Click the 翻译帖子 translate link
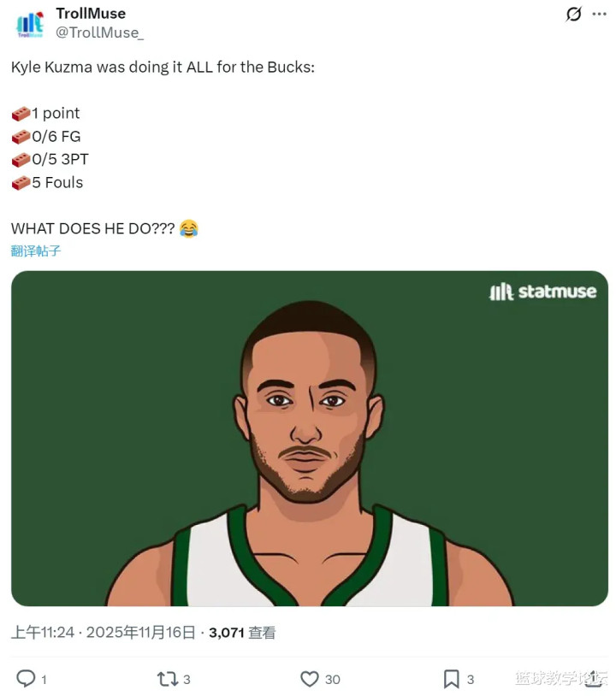 (x=36, y=251)
